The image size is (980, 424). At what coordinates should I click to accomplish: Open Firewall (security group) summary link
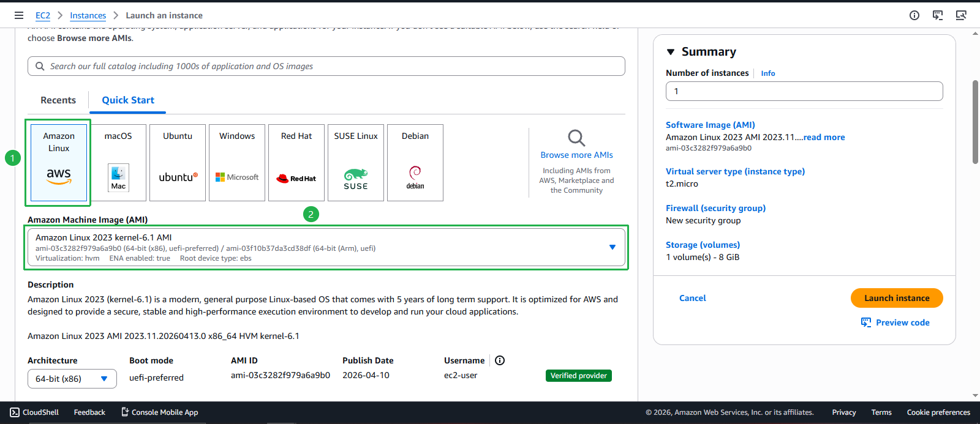pos(715,208)
